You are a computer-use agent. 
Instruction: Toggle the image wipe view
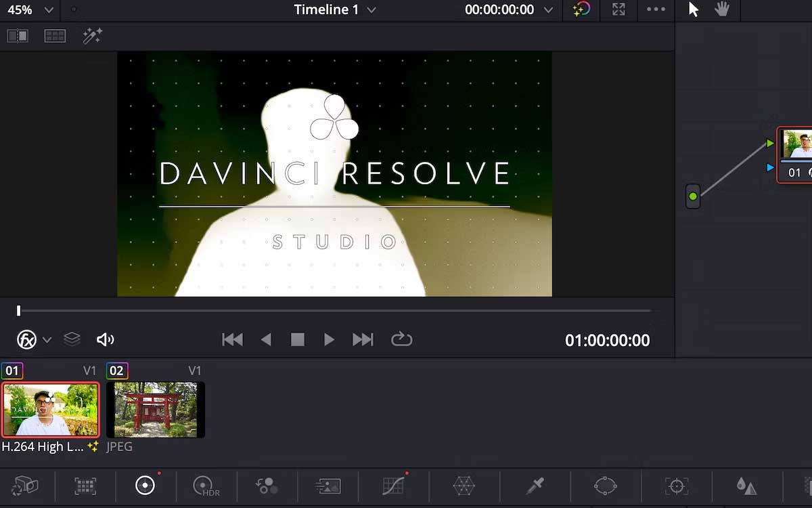click(18, 37)
